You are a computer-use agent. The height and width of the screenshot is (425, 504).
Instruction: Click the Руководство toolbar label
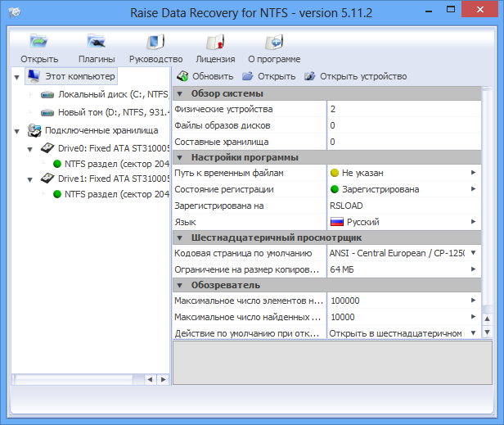pos(156,59)
